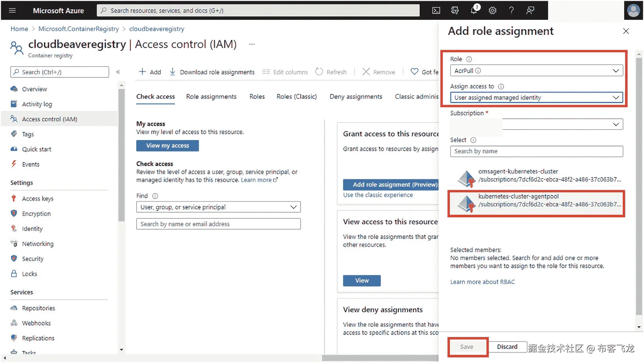This screenshot has height=363, width=644.
Task: Click Edit columns in the toolbar
Action: coord(285,72)
